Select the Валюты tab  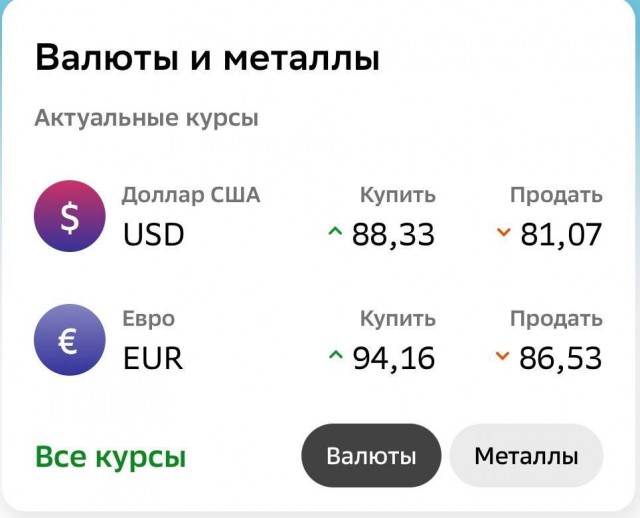(x=371, y=456)
